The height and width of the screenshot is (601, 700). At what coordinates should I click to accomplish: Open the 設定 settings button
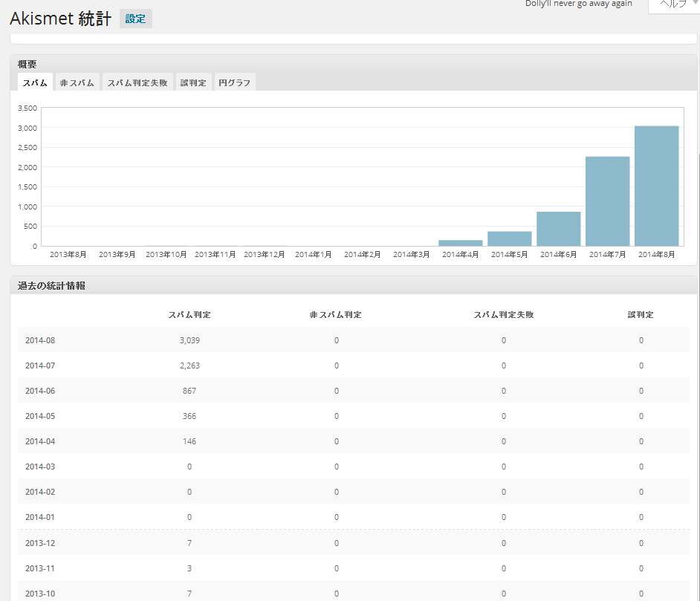click(136, 19)
